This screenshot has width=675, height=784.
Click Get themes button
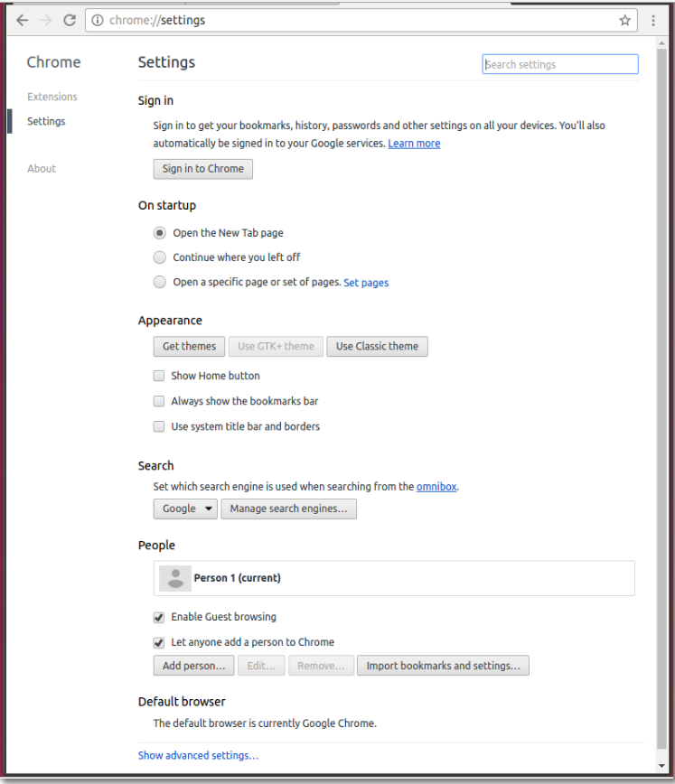click(189, 347)
